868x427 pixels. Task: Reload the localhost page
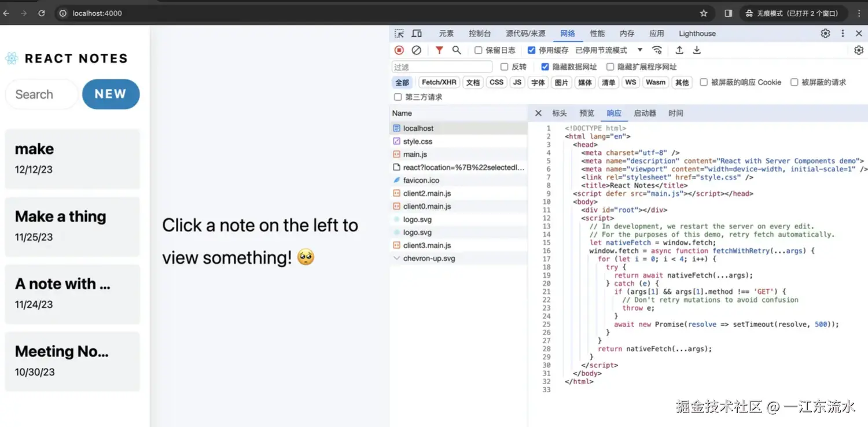pos(42,13)
